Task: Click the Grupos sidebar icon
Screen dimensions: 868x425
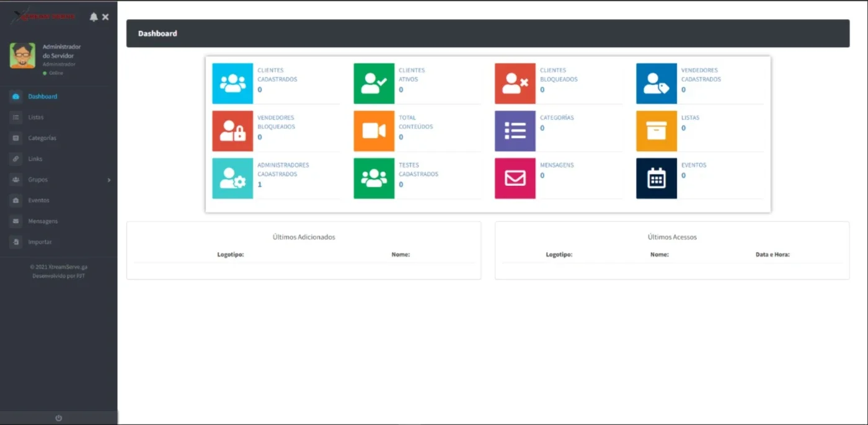Action: pos(16,180)
